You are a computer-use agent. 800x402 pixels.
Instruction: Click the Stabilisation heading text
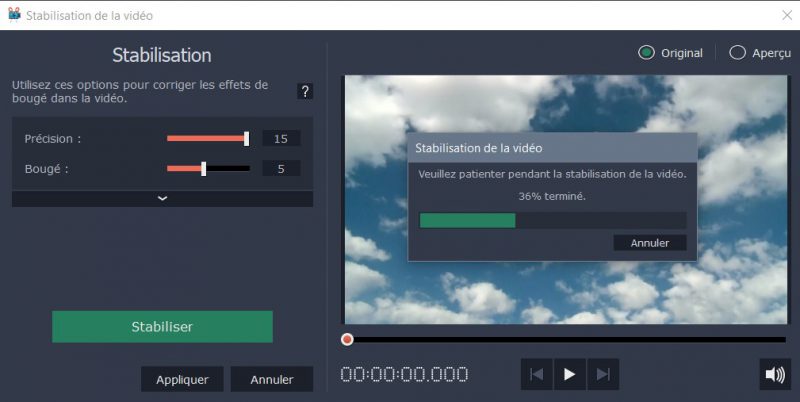pos(162,55)
